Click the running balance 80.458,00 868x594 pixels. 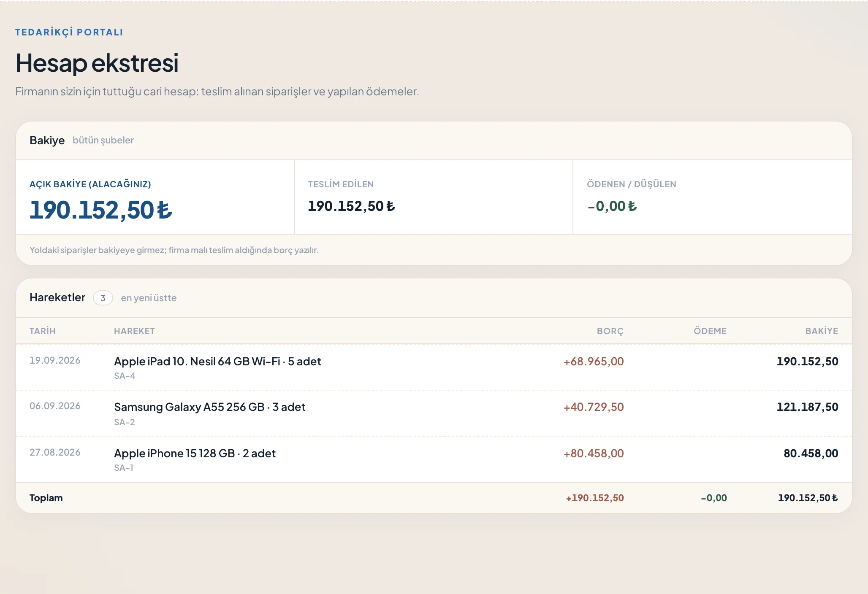(x=811, y=454)
